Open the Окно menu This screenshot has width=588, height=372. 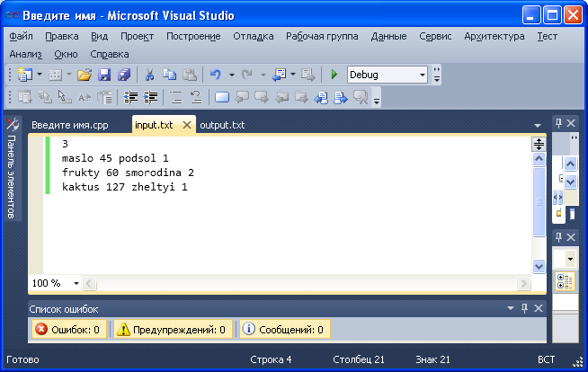[x=66, y=54]
